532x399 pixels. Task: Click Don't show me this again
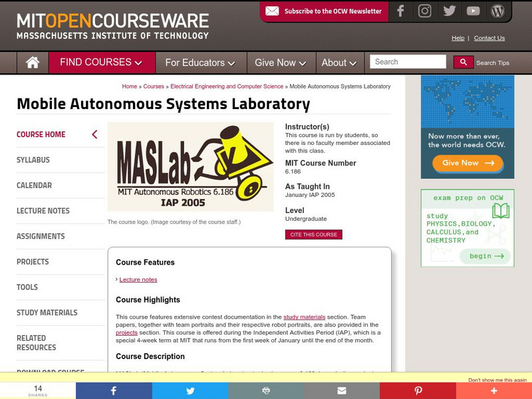point(497,380)
